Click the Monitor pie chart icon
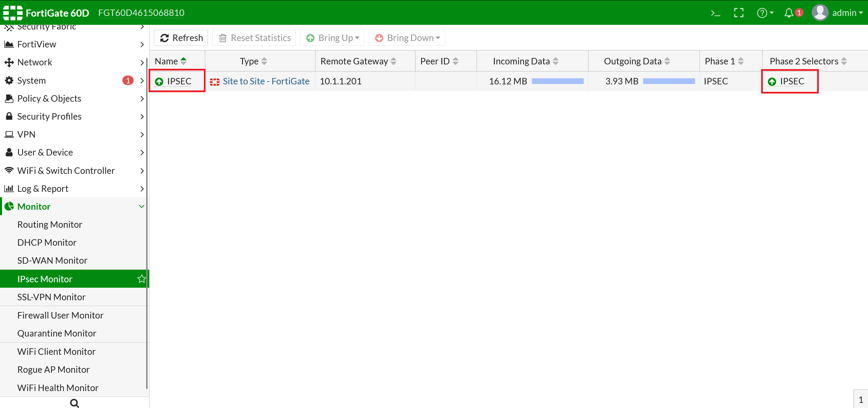Screen dimensions: 868x408 pyautogui.click(x=9, y=206)
